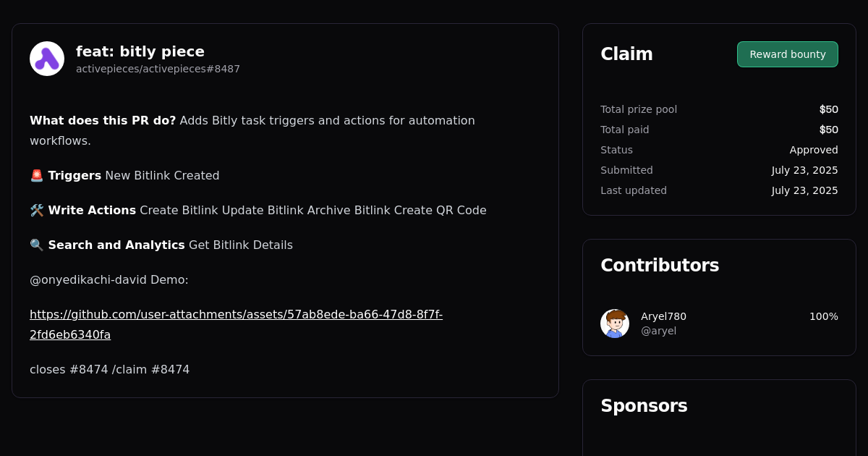The height and width of the screenshot is (456, 868).
Task: Click the @onyedikachi-david mention
Action: coord(88,279)
